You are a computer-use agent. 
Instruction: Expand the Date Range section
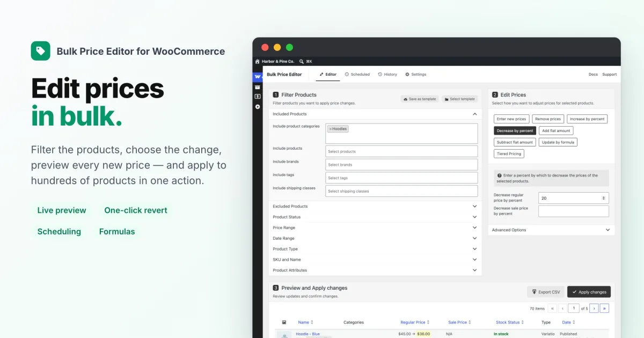click(x=375, y=238)
